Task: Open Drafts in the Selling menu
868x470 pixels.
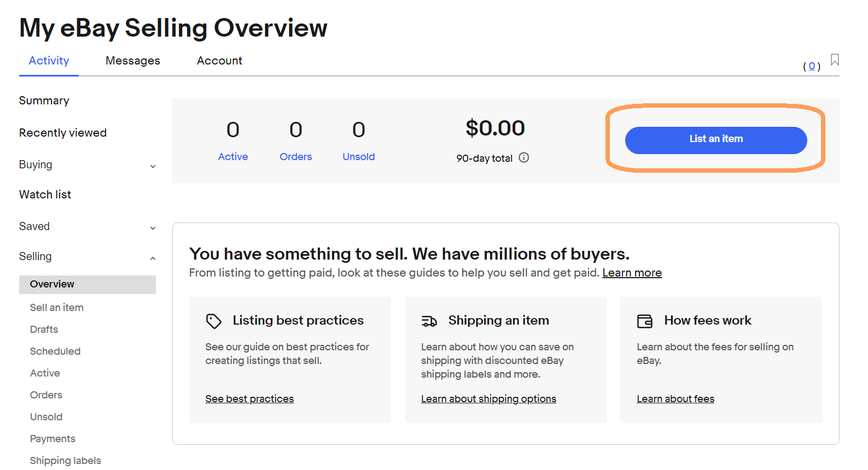Action: pyautogui.click(x=44, y=330)
